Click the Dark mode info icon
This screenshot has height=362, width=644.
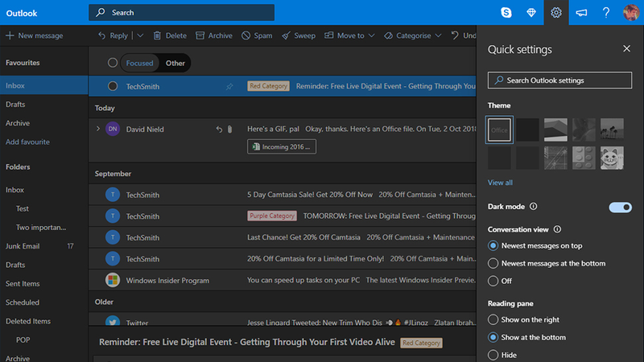[533, 207]
